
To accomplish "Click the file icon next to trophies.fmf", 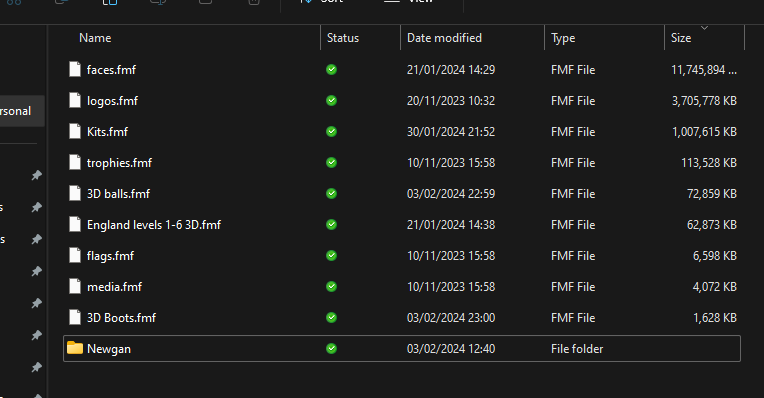I will pos(75,162).
